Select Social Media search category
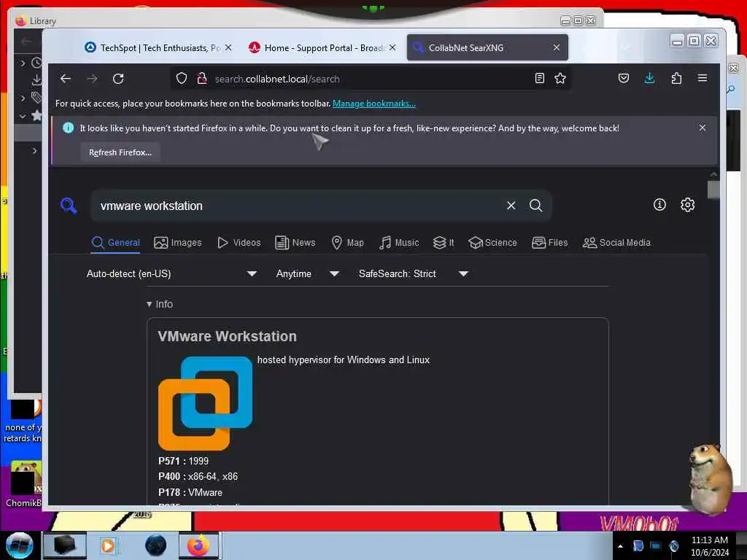 tap(616, 242)
